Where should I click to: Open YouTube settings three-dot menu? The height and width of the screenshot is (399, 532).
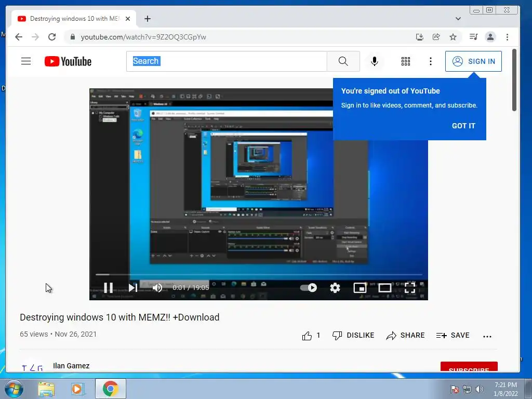[431, 61]
